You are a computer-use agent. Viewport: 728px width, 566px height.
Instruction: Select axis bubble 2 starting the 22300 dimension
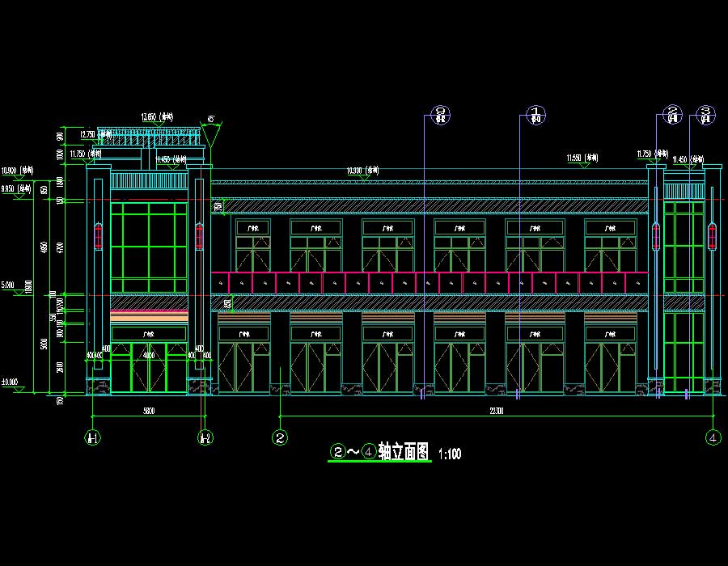280,437
